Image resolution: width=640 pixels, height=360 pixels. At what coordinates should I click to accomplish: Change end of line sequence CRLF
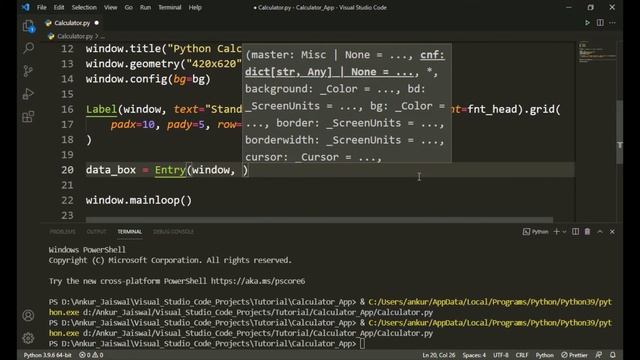pyautogui.click(x=522, y=355)
